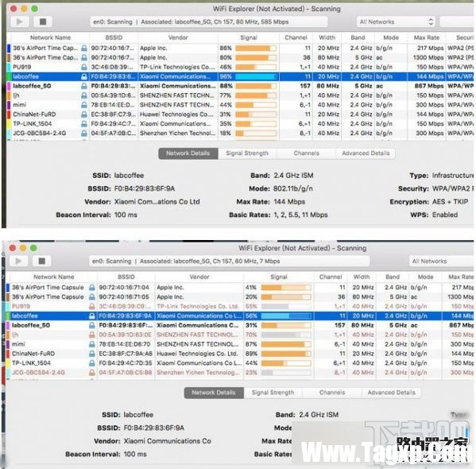Click purple color swatch of mimi in bottom window
This screenshot has width=476, height=469.
(8, 344)
